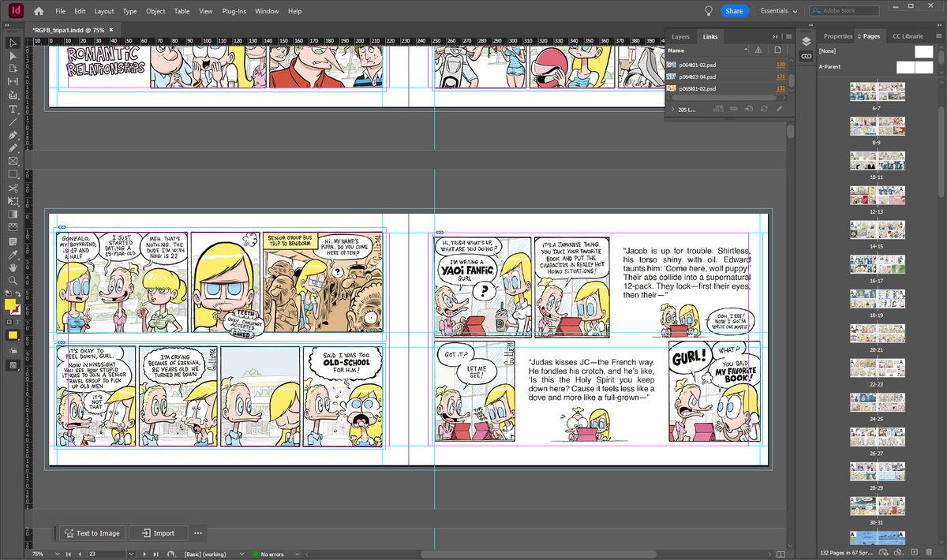Go to the first page arrow
Image resolution: width=947 pixels, height=560 pixels.
[x=67, y=554]
